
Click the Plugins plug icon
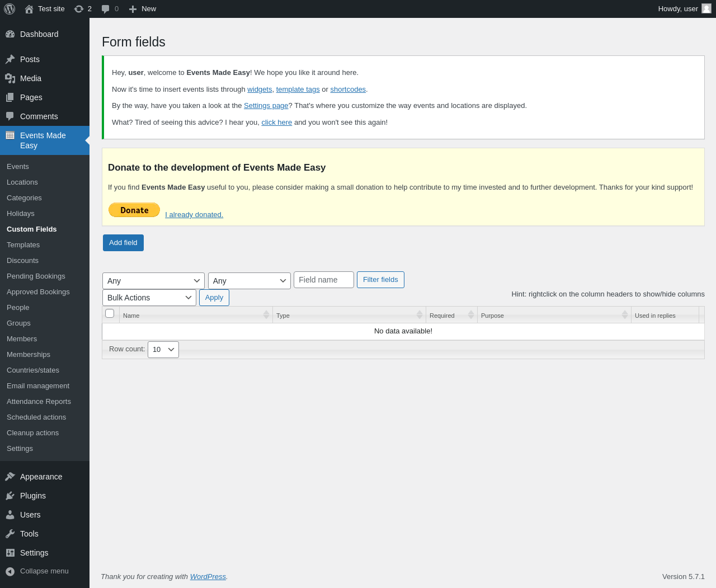pyautogui.click(x=10, y=496)
